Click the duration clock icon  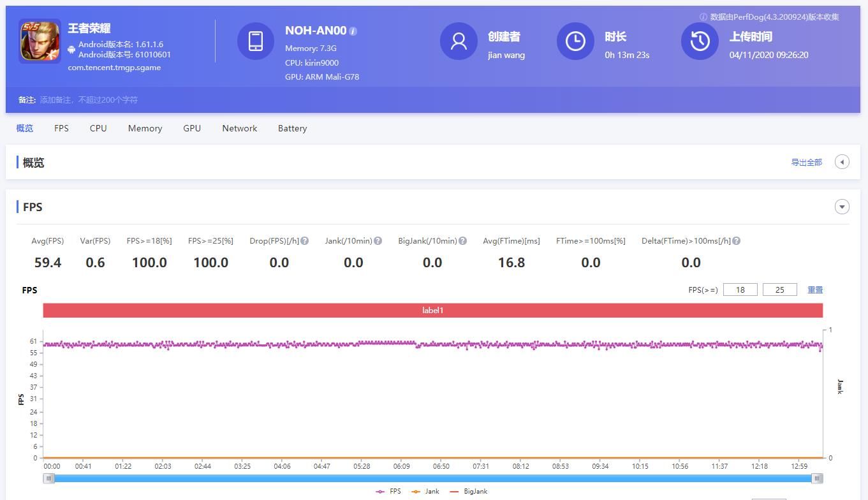[x=575, y=41]
